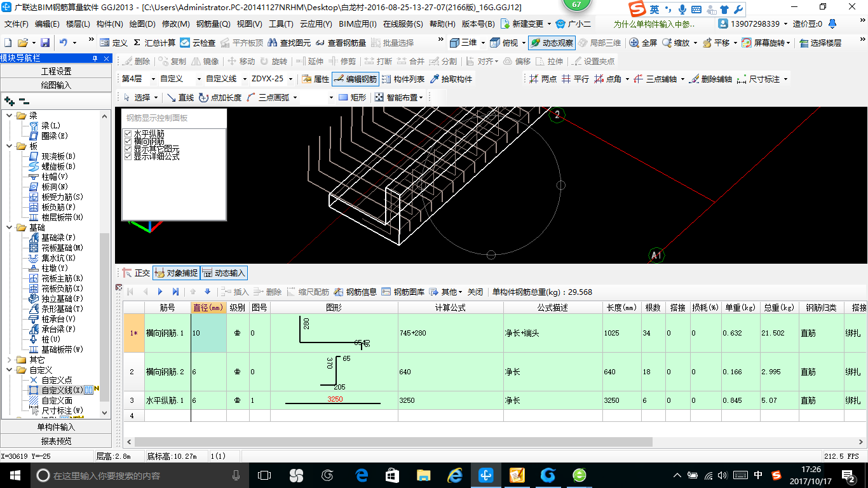The image size is (868, 488).
Task: Click 查找图元 binoculars tool
Action: tap(290, 43)
